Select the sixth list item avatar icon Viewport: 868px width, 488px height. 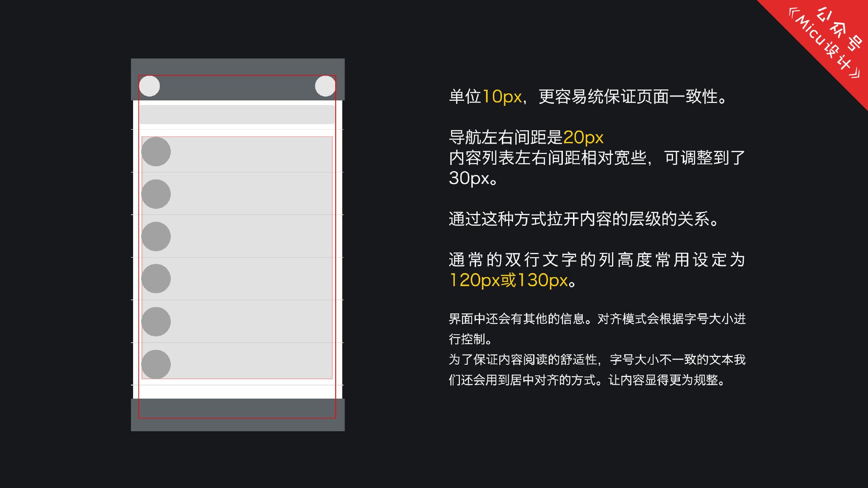tap(156, 365)
